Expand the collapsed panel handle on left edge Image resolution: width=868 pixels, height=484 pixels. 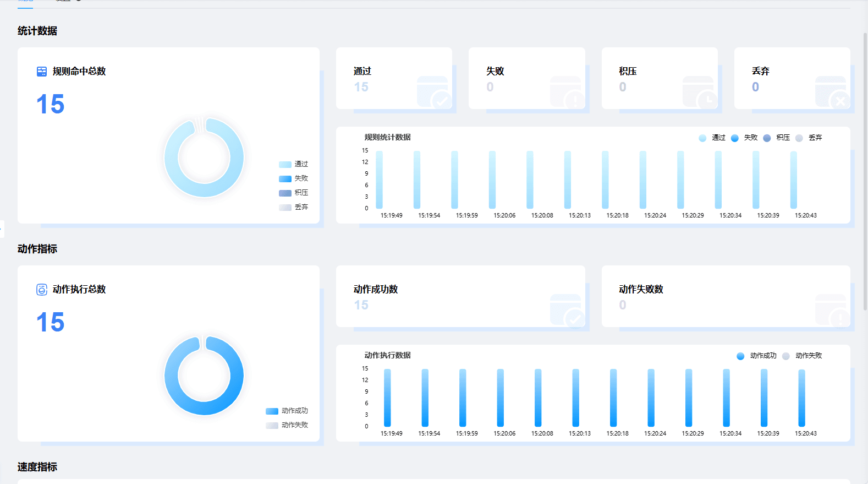click(2, 229)
